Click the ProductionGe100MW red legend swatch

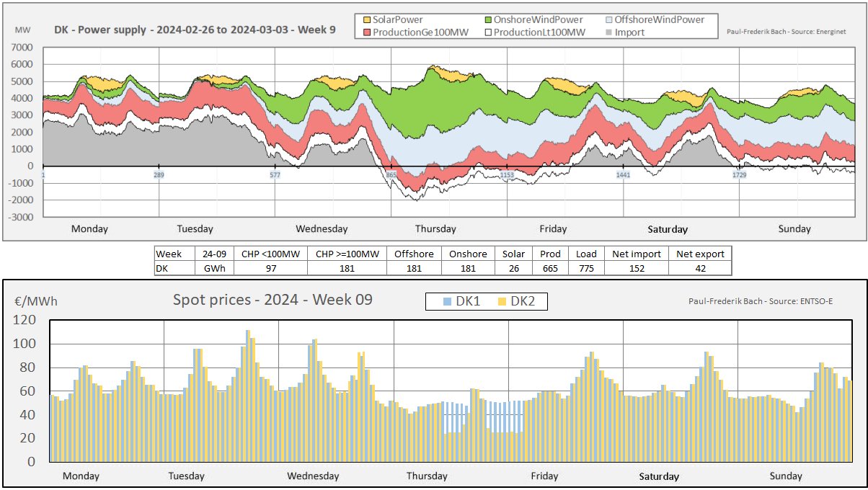point(367,32)
